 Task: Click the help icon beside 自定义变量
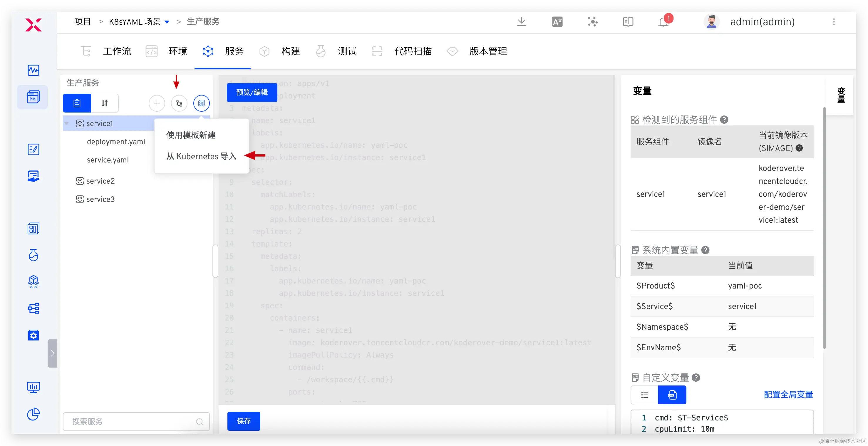696,377
